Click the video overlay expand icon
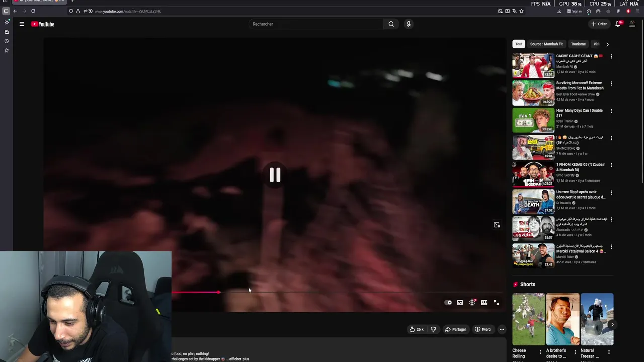This screenshot has width=644, height=362. click(x=497, y=225)
